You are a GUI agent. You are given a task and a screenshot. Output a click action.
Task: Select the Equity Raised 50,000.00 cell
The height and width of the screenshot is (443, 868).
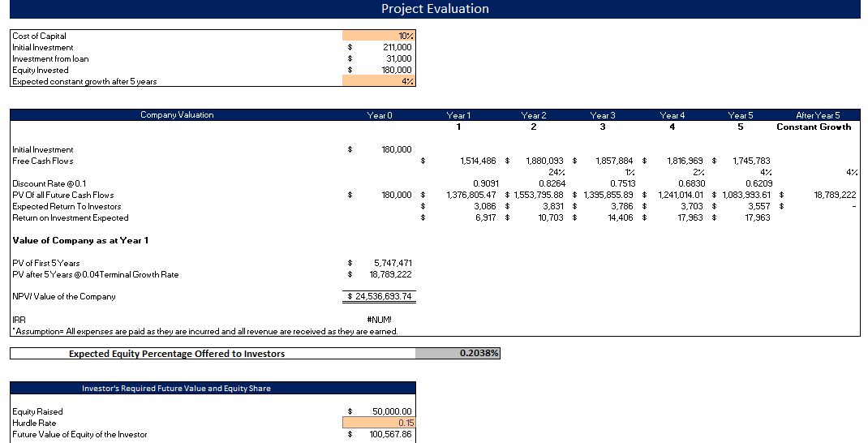point(392,411)
